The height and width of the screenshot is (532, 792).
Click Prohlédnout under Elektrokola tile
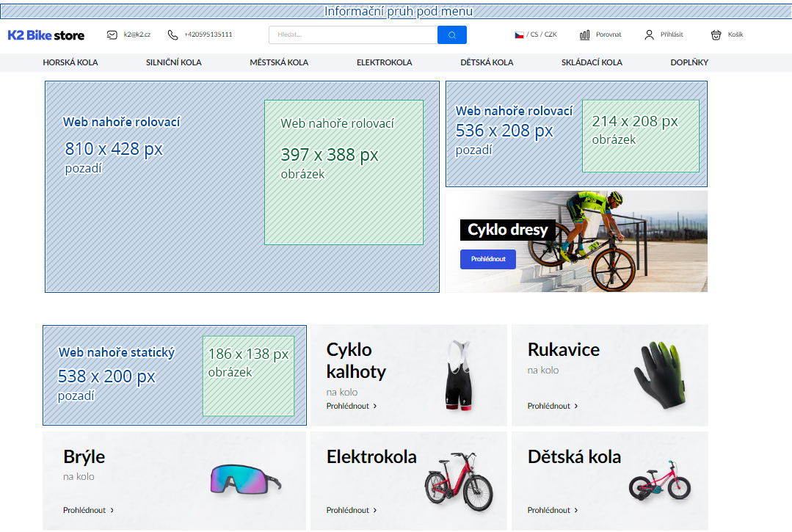point(347,510)
